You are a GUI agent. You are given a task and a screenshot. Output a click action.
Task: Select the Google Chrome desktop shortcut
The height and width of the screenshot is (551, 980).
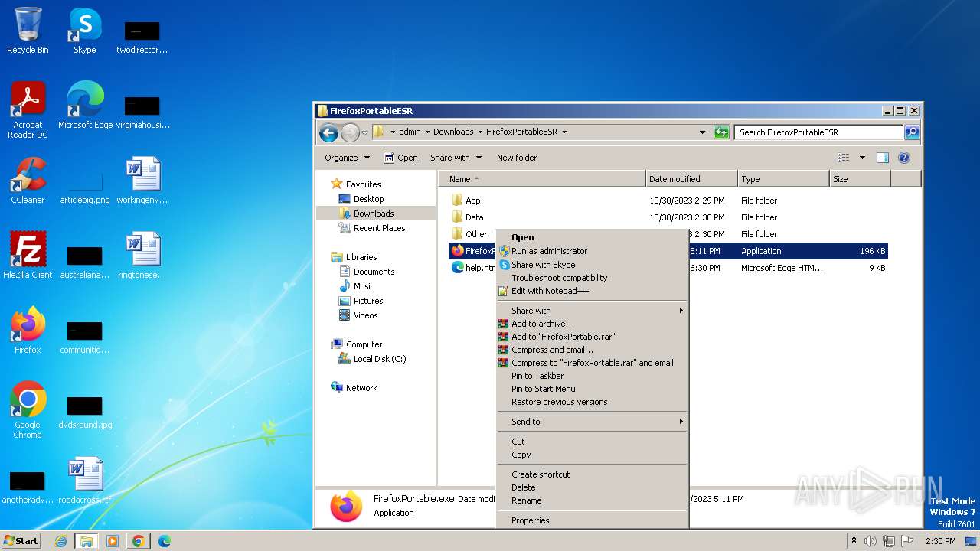pyautogui.click(x=28, y=410)
